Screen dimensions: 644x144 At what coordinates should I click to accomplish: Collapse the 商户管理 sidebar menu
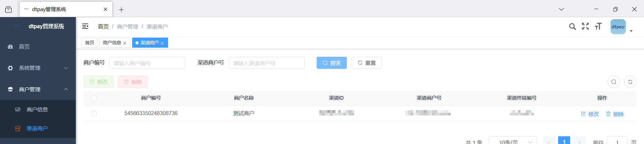(x=38, y=89)
